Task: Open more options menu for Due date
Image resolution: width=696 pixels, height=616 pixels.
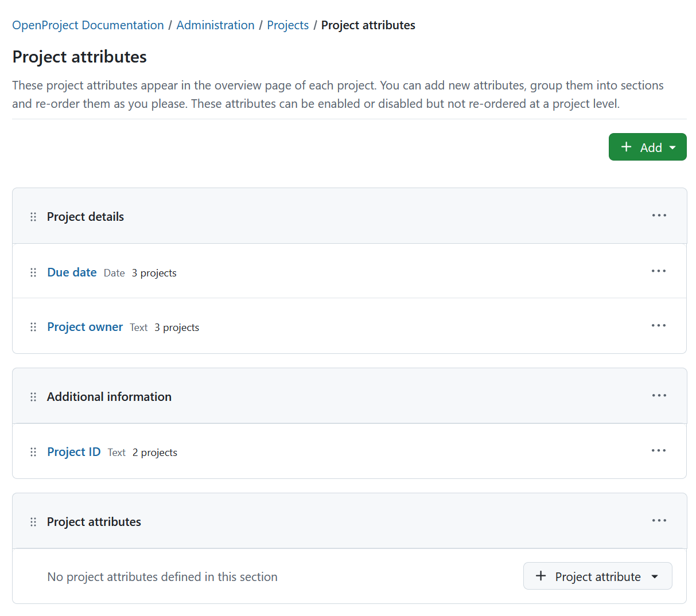Action: (659, 271)
